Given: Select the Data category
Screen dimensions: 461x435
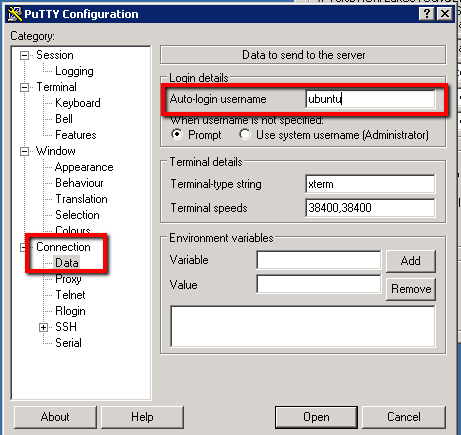Looking at the screenshot, I should pos(67,263).
